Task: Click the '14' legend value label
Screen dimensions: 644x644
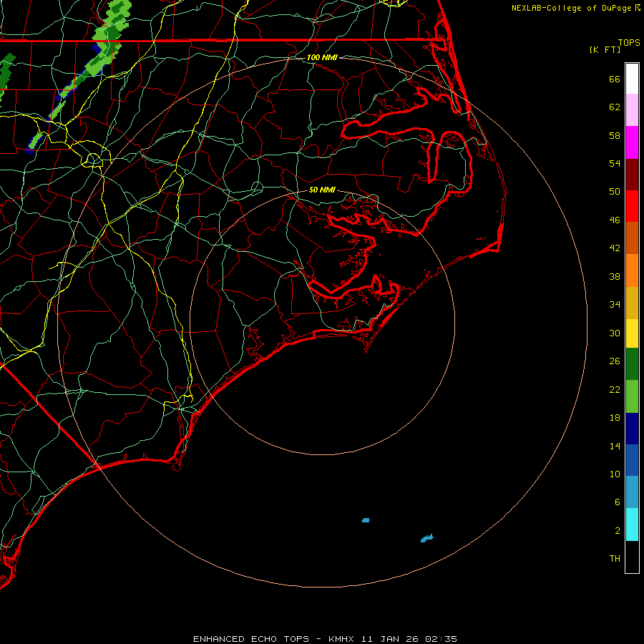Action: click(615, 446)
